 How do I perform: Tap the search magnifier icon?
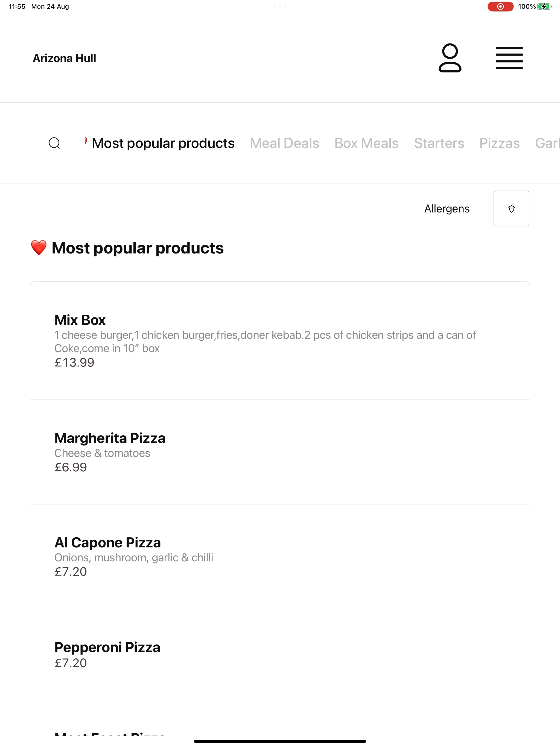(x=54, y=143)
